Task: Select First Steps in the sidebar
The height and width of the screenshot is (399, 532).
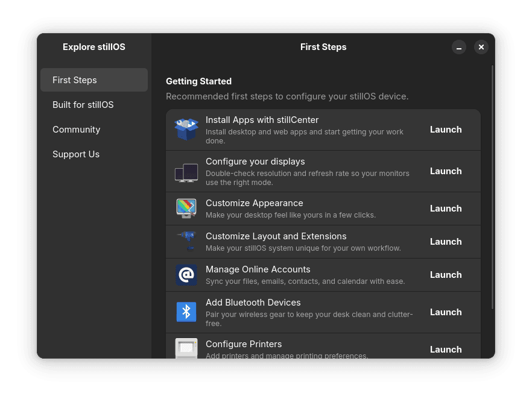Action: pos(94,80)
